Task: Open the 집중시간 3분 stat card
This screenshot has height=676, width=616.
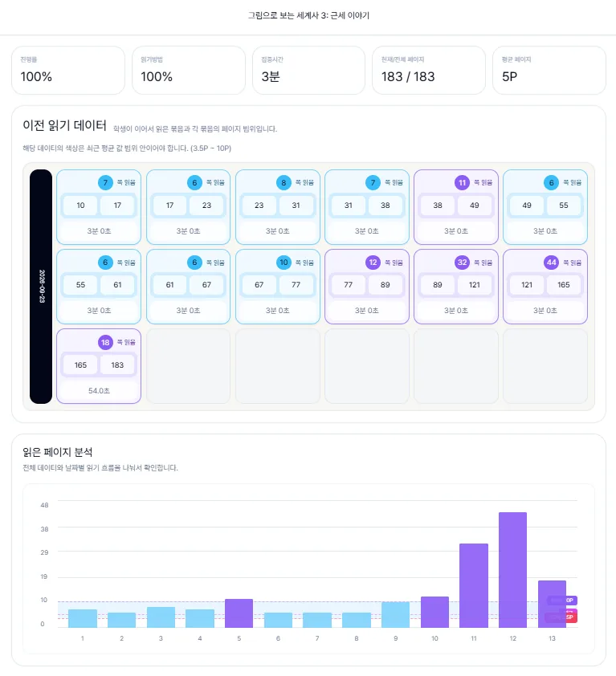Action: pyautogui.click(x=309, y=71)
